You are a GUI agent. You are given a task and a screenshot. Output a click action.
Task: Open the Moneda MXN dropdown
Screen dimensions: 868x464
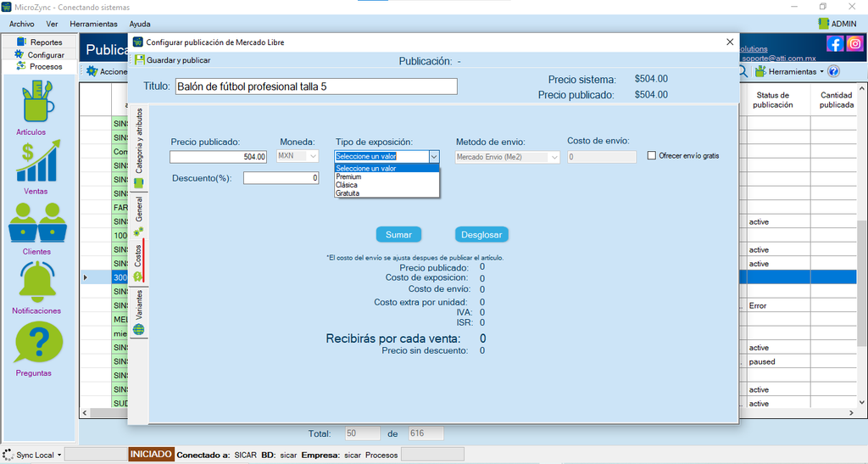click(x=298, y=156)
